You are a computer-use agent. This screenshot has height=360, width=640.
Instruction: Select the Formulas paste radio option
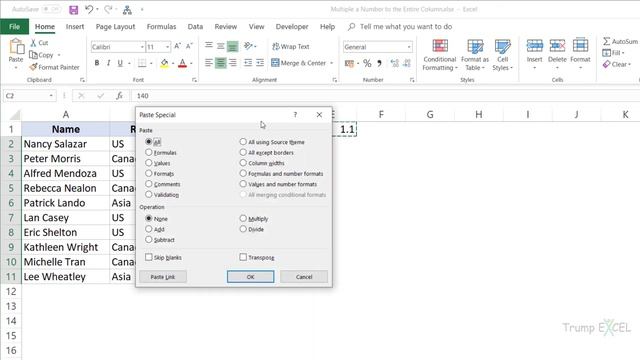click(x=149, y=152)
